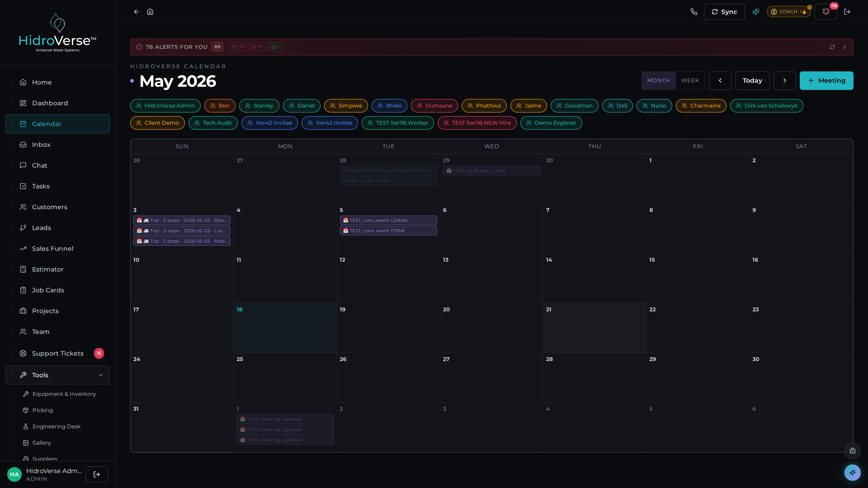
Task: Toggle Dumsane's calendar filter
Action: coord(434,106)
